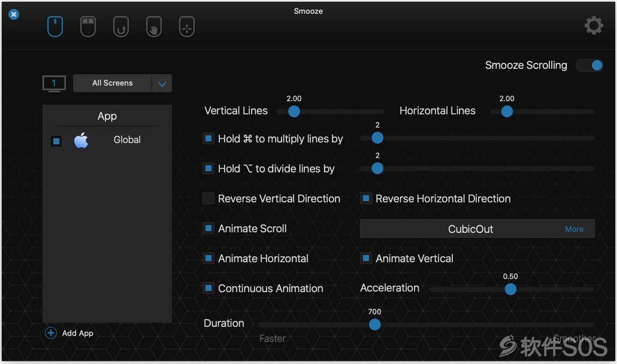This screenshot has width=617, height=364.
Task: Click the App list header text
Action: coord(107,116)
